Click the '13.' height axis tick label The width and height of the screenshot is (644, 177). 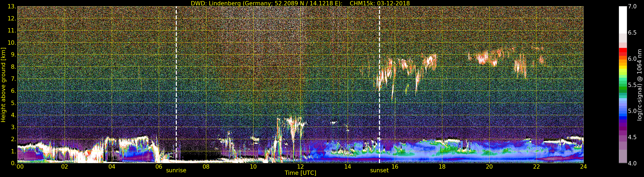12,6
